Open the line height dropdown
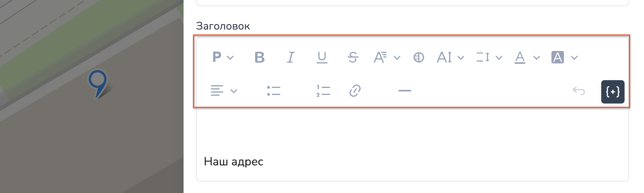This screenshot has width=644, height=193. 489,58
